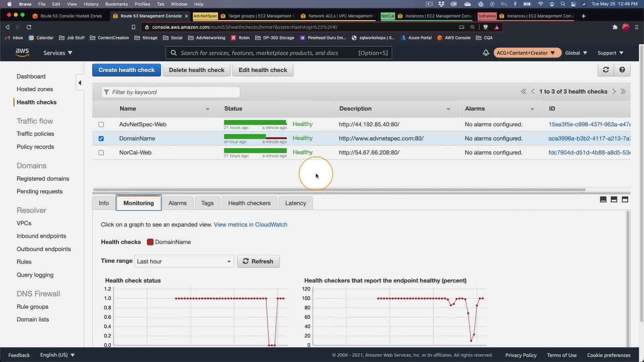Go to next page of health checks
Screen dimensions: 644x362
tap(614, 92)
